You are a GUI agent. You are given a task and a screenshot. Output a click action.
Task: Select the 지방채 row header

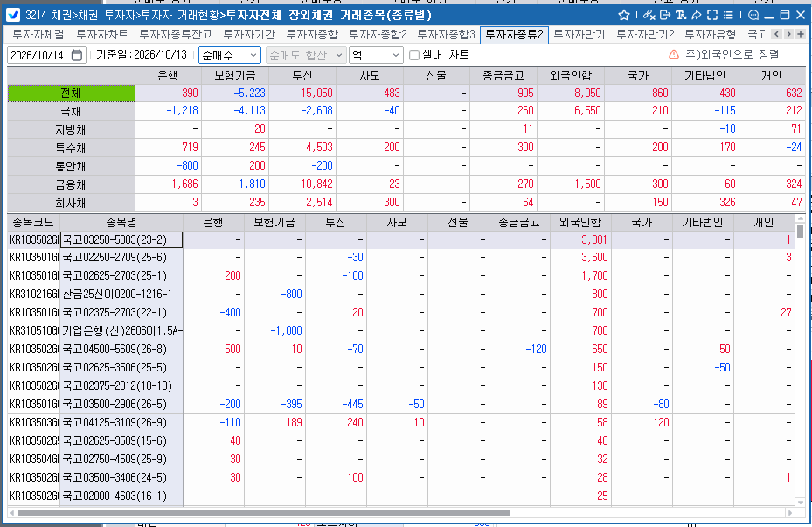[x=71, y=129]
